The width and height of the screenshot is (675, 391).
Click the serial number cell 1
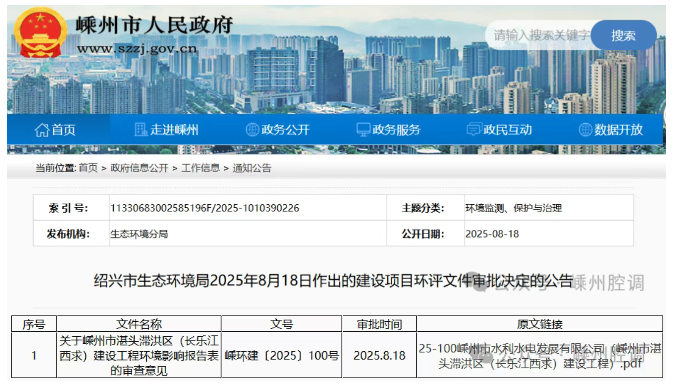34,356
